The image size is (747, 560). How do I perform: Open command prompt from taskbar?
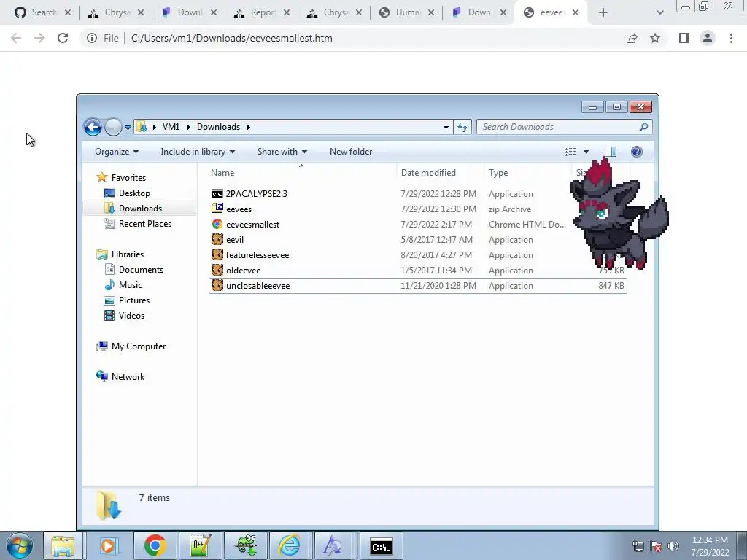pos(381,545)
